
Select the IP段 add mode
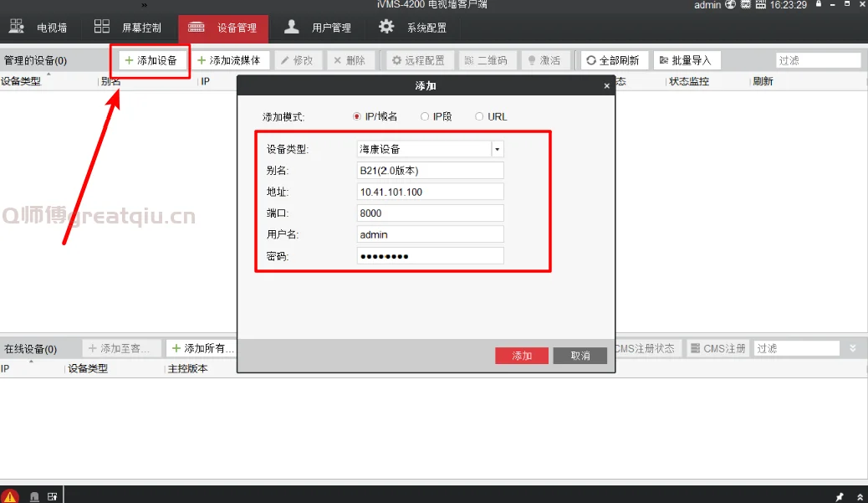(x=425, y=116)
